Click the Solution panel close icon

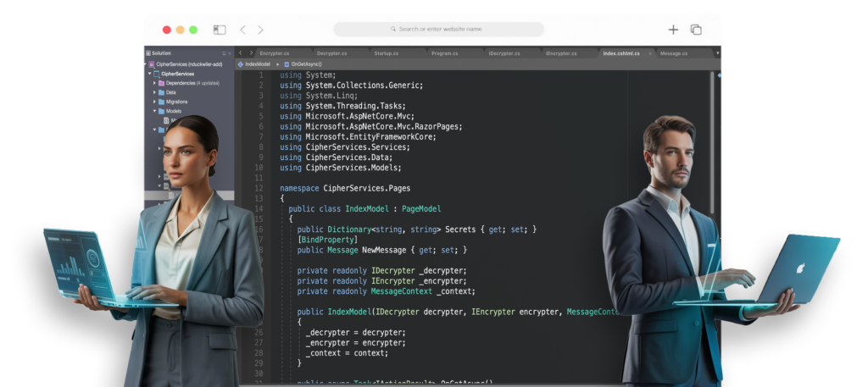[229, 53]
